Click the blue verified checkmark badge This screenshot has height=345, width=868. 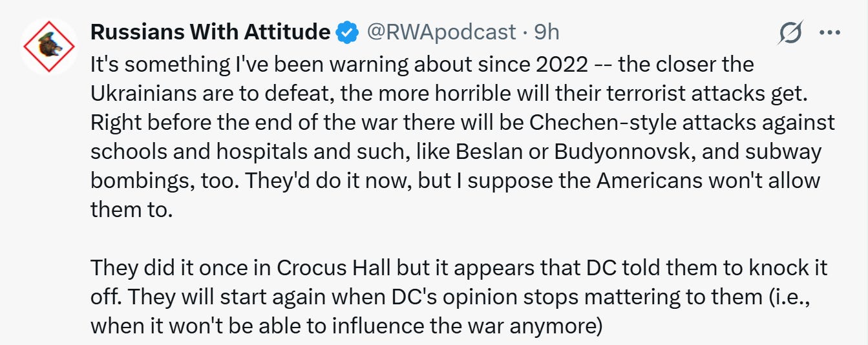(x=347, y=31)
